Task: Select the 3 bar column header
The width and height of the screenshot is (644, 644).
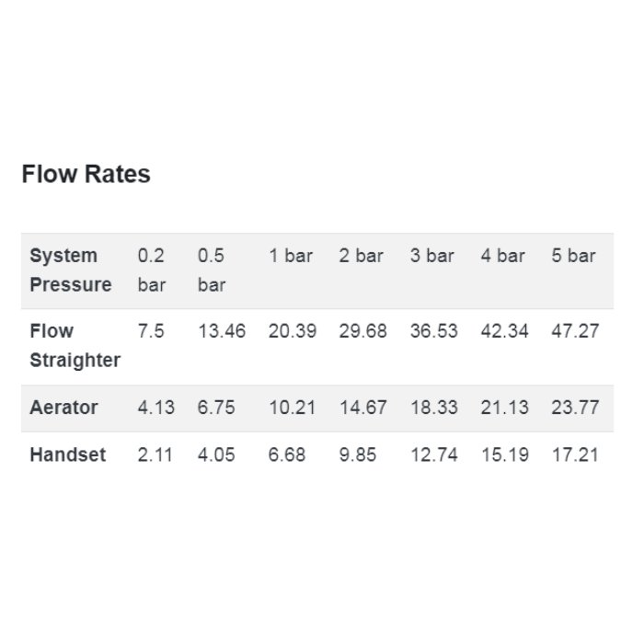Action: pos(432,256)
